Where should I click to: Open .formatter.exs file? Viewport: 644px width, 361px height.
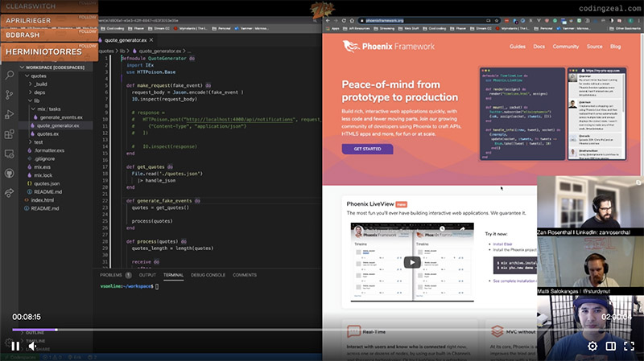click(x=49, y=150)
